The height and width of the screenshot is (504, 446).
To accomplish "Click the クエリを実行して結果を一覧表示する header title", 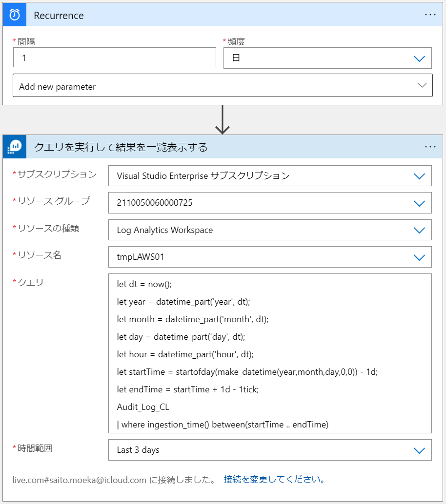I will tap(121, 147).
